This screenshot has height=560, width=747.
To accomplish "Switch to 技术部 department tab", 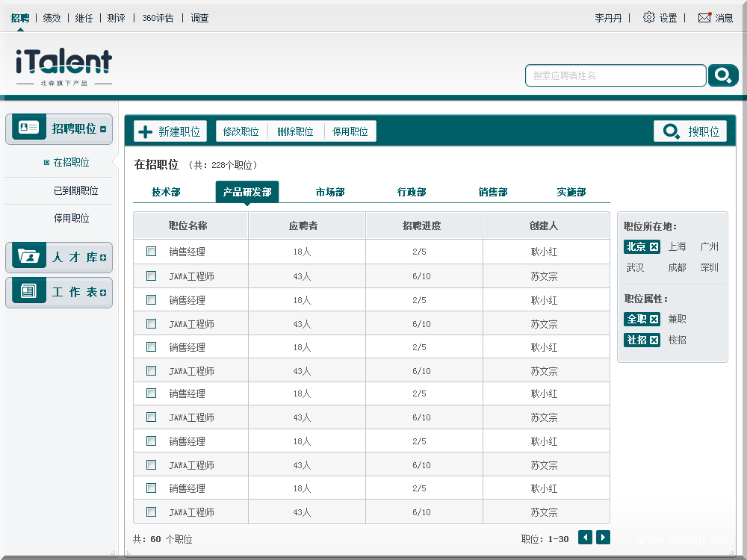I will pos(166,192).
